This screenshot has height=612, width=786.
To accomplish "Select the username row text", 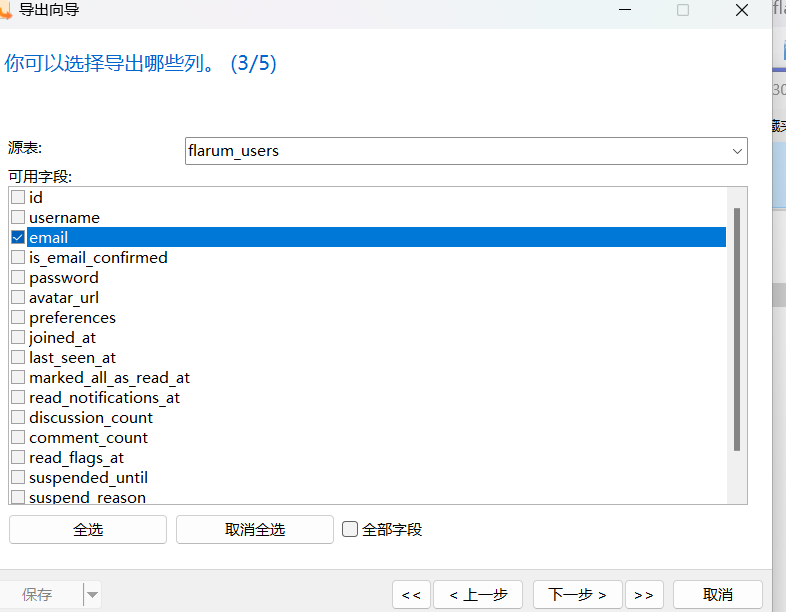I will click(64, 218).
